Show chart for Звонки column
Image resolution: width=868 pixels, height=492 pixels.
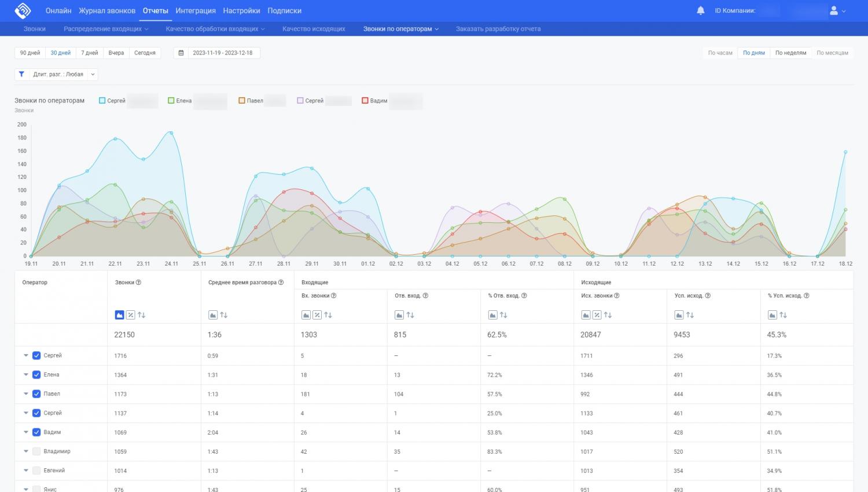pyautogui.click(x=119, y=315)
